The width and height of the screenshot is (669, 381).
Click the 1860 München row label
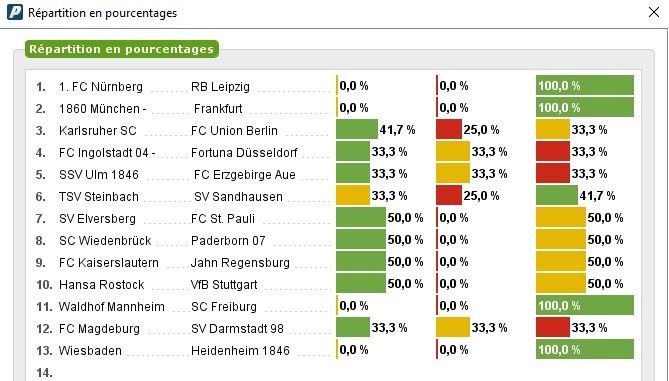(102, 109)
